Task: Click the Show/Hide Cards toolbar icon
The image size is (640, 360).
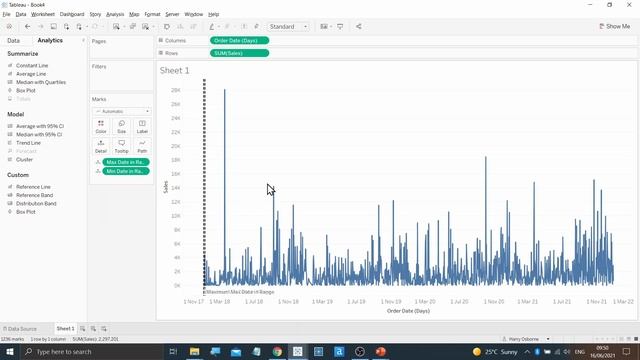Action: [324, 27]
